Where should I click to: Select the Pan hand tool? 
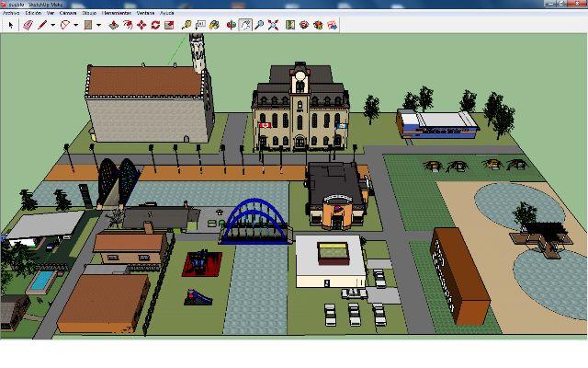tap(245, 25)
